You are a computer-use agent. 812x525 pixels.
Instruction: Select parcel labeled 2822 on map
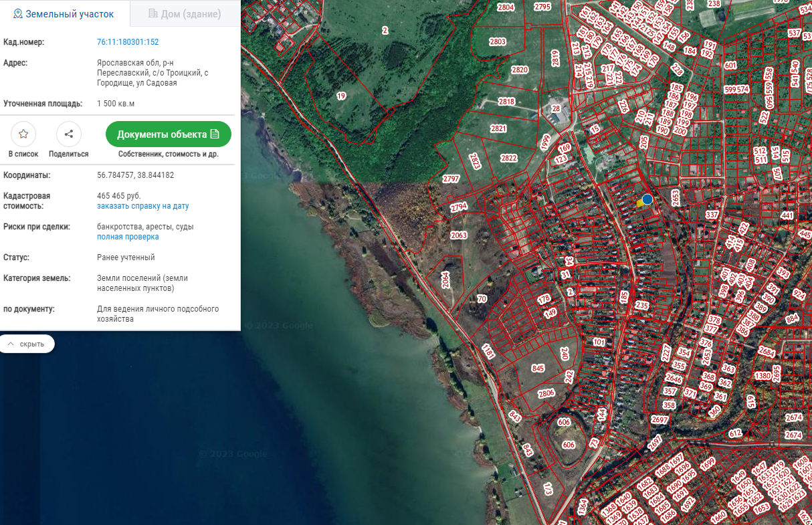[x=509, y=158]
